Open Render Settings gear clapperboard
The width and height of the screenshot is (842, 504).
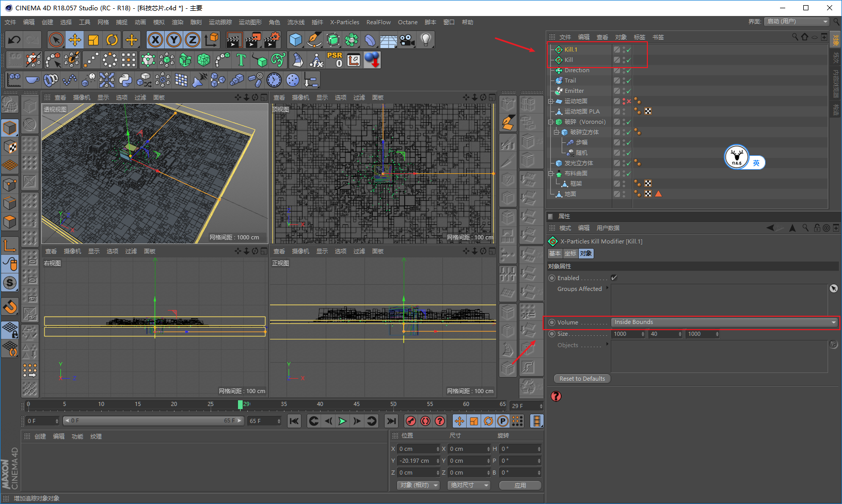(x=272, y=40)
